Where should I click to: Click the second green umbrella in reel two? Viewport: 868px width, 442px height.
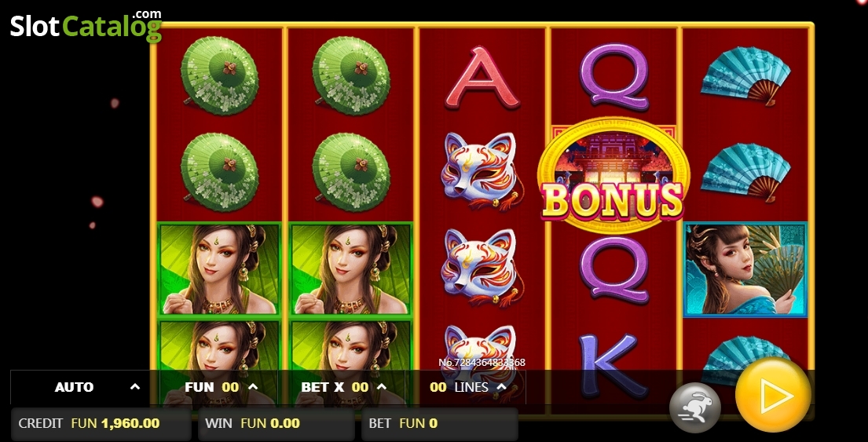(351, 172)
